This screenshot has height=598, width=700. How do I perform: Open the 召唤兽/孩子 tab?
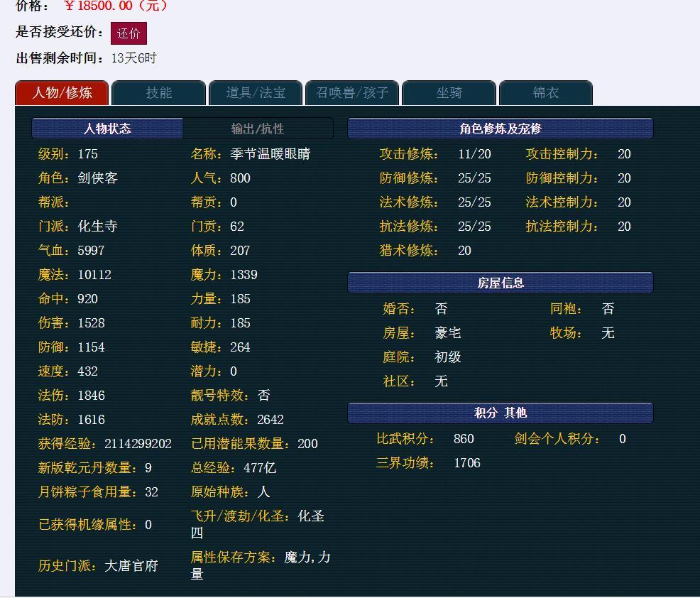[x=353, y=93]
